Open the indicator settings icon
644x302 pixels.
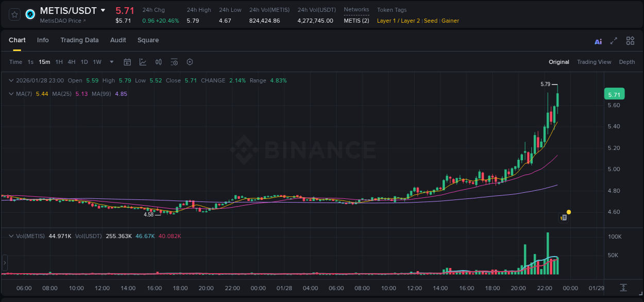(174, 62)
